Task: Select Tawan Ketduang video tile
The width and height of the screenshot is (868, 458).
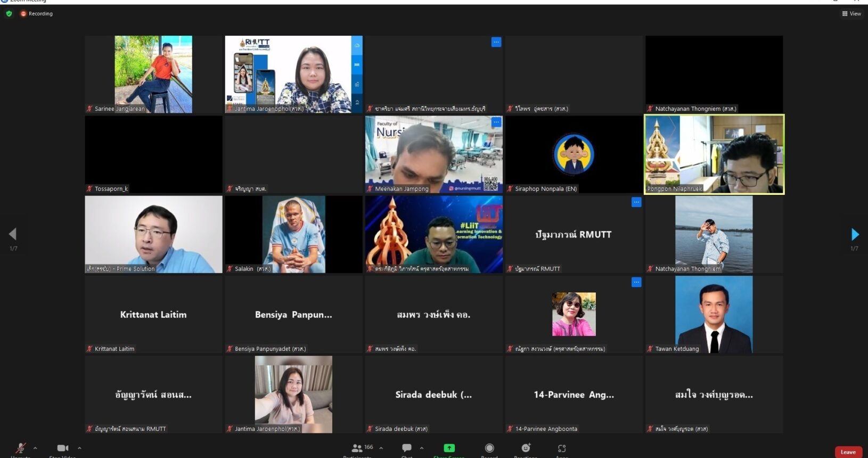Action: coord(714,314)
